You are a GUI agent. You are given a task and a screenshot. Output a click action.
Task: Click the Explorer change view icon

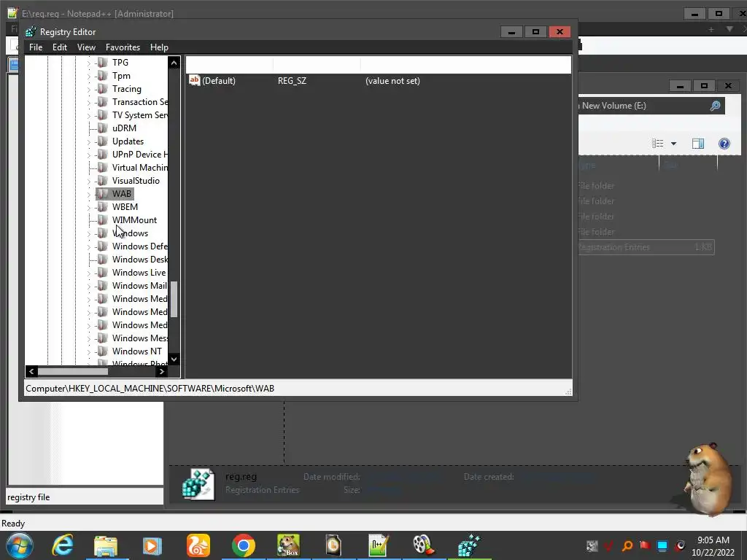coord(658,144)
